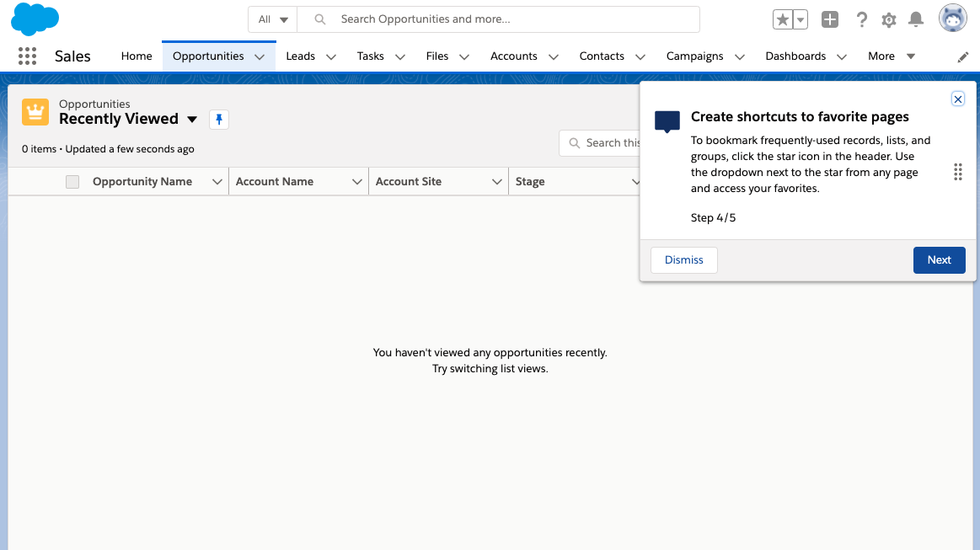Click the magnifier in the list search box
The image size is (980, 550).
(575, 143)
